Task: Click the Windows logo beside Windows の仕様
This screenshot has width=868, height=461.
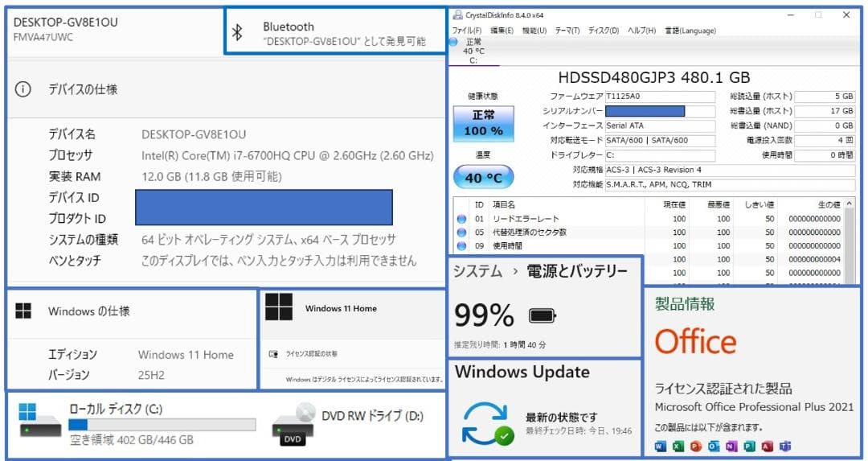Action: 23,311
